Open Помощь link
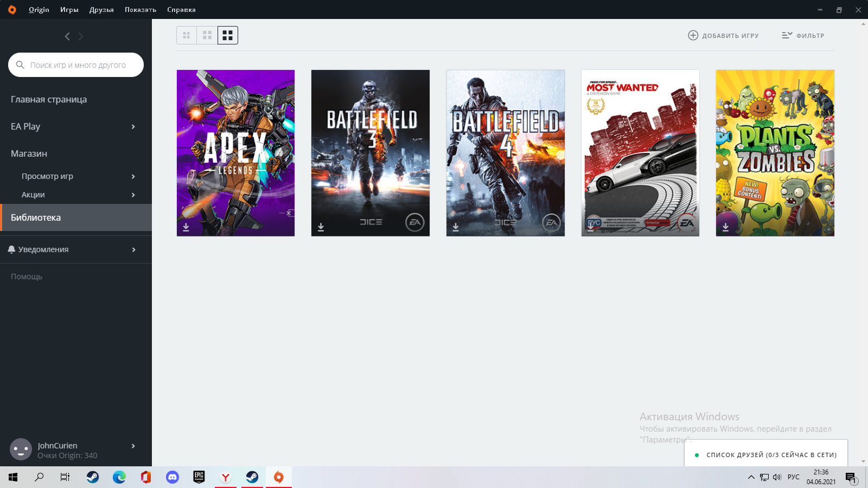The width and height of the screenshot is (868, 488). point(27,277)
